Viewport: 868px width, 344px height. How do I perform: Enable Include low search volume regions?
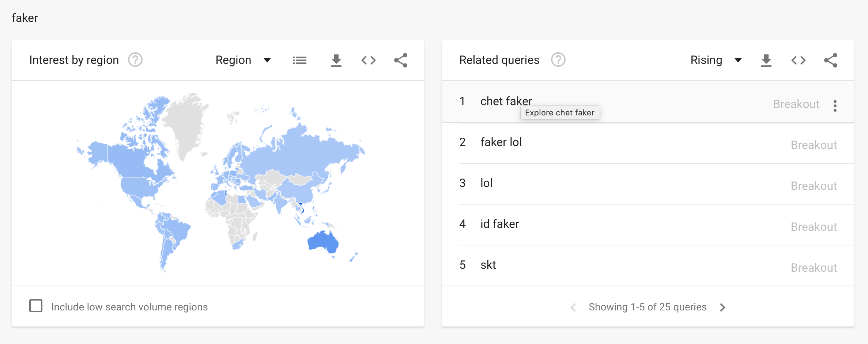coord(36,306)
